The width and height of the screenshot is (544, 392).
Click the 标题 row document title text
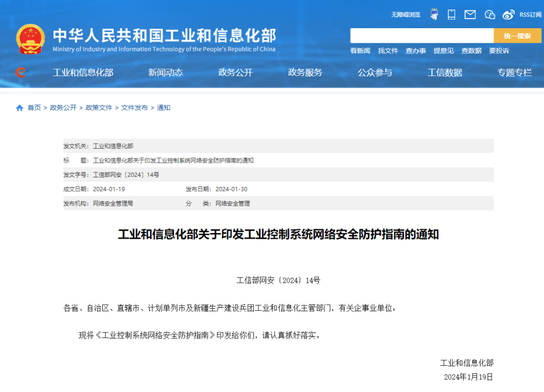(173, 160)
